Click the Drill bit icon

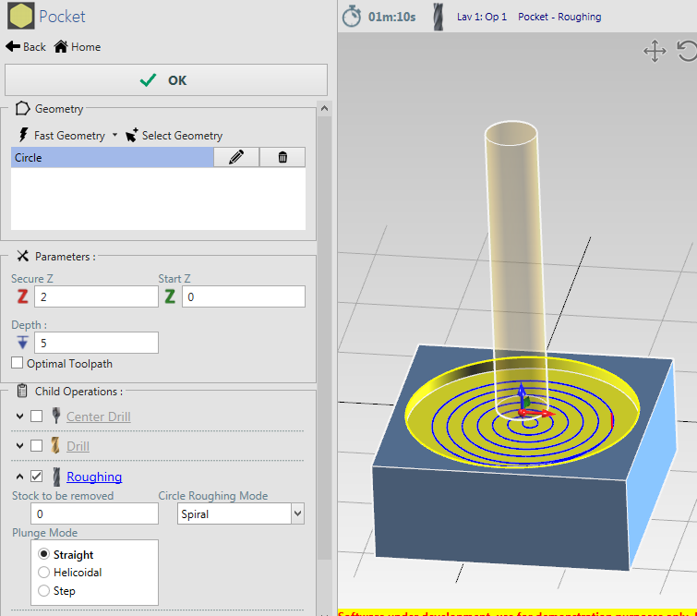tap(55, 445)
